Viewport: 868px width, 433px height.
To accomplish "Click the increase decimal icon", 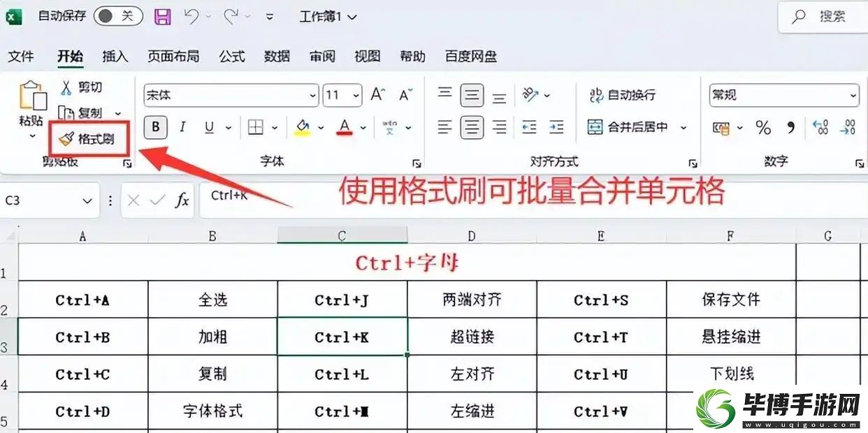I will 820,127.
